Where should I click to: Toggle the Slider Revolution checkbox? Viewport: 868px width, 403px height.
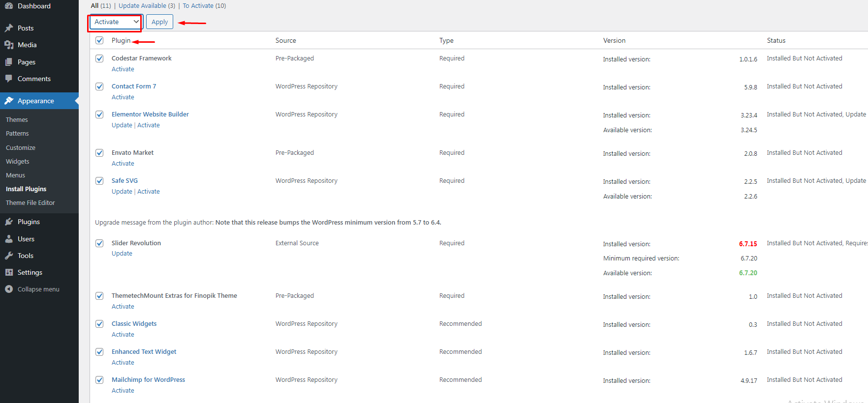[x=99, y=243]
